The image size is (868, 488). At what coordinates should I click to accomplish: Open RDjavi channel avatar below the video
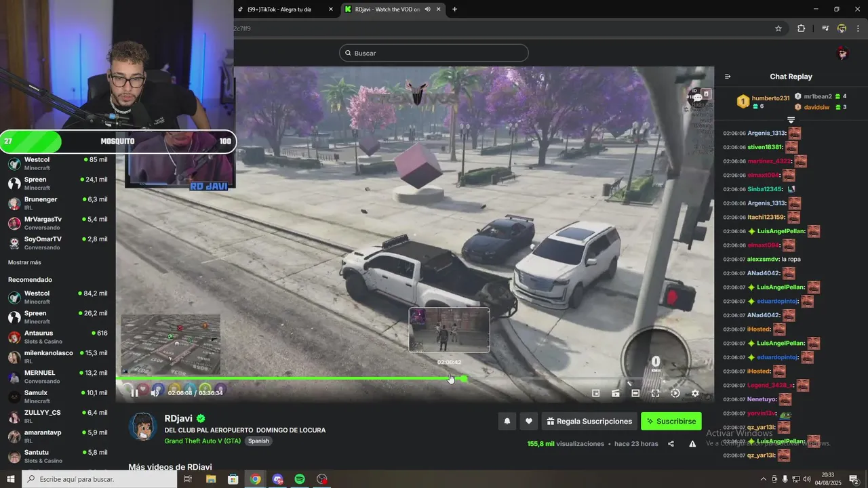tap(143, 426)
